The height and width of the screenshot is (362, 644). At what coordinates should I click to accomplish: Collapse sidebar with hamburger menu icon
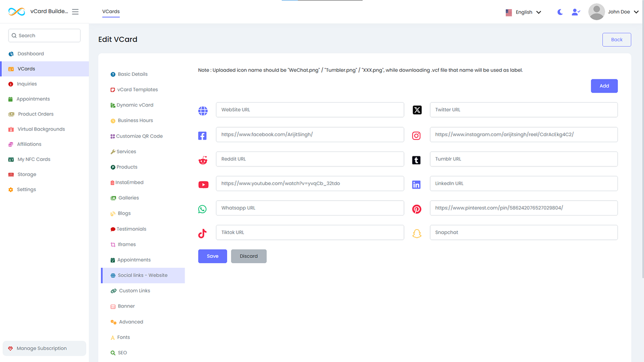[x=75, y=12]
